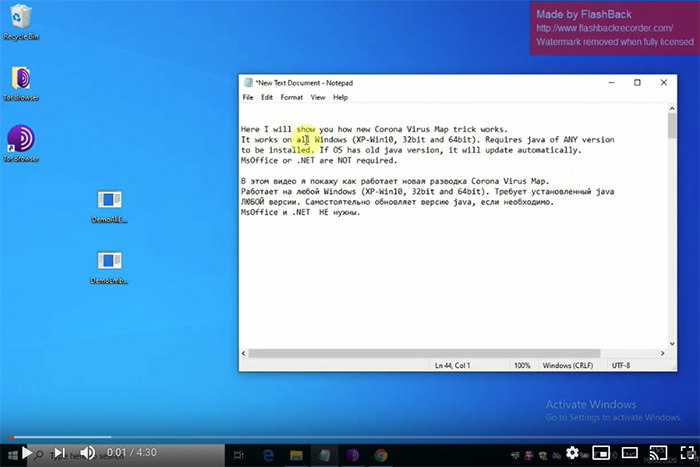Click Russian line starting 'В этом видео'
700x467 pixels.
pos(395,181)
